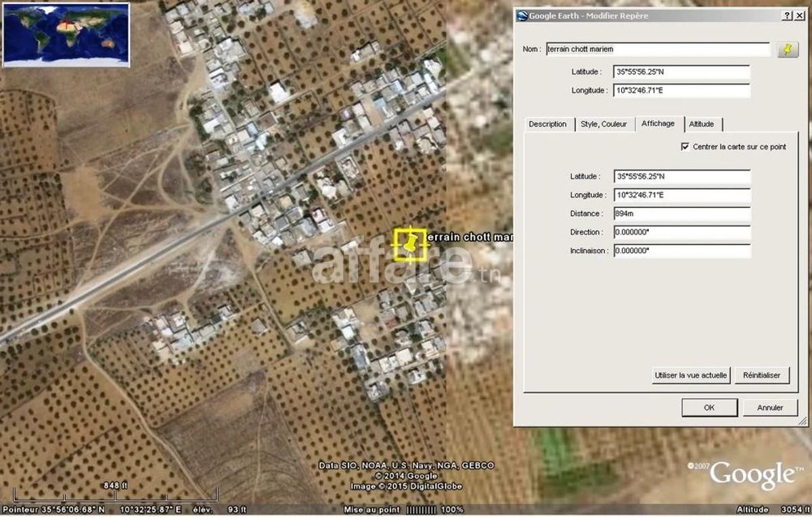The width and height of the screenshot is (812, 517).
Task: Close the Modifier Repère dialog
Action: tap(799, 16)
